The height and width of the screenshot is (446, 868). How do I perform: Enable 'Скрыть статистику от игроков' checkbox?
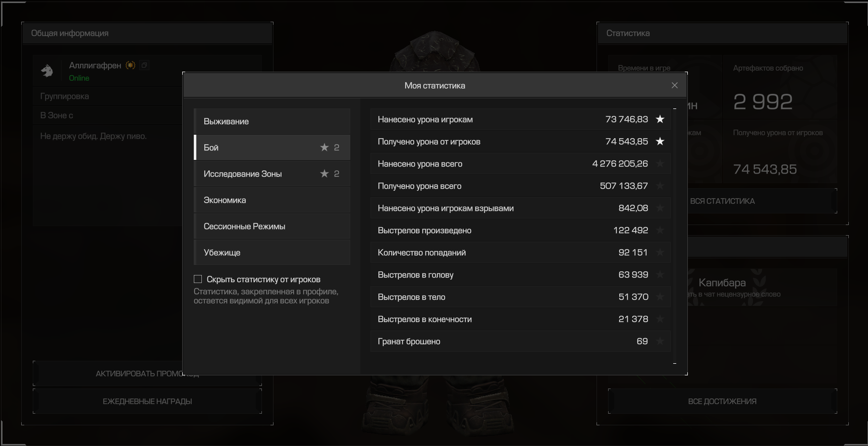click(x=198, y=279)
